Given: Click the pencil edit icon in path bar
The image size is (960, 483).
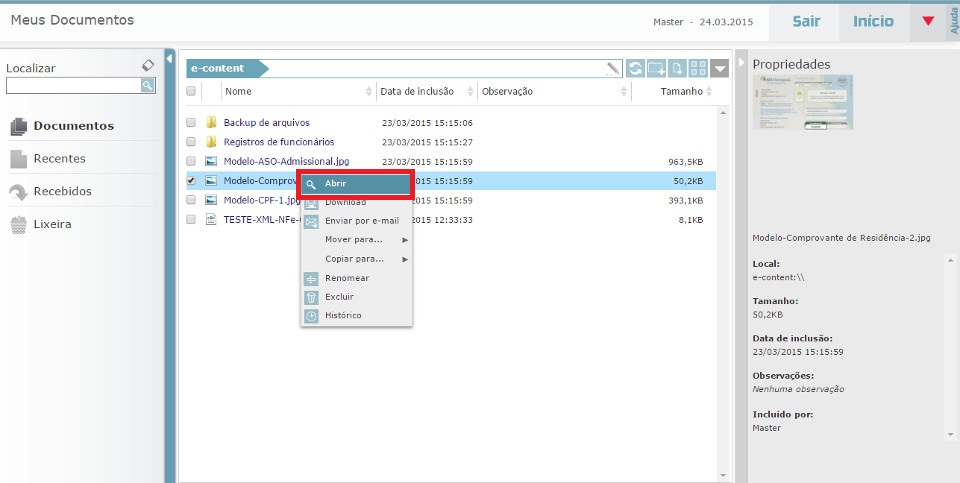Looking at the screenshot, I should click(613, 68).
